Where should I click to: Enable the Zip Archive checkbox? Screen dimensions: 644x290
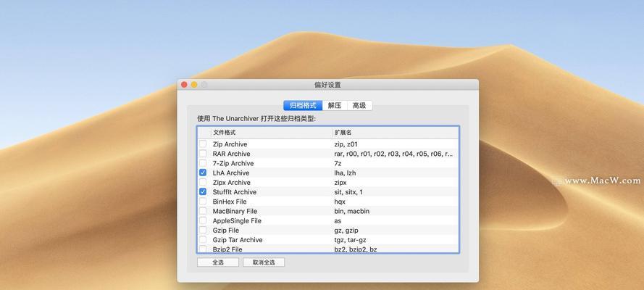point(203,144)
